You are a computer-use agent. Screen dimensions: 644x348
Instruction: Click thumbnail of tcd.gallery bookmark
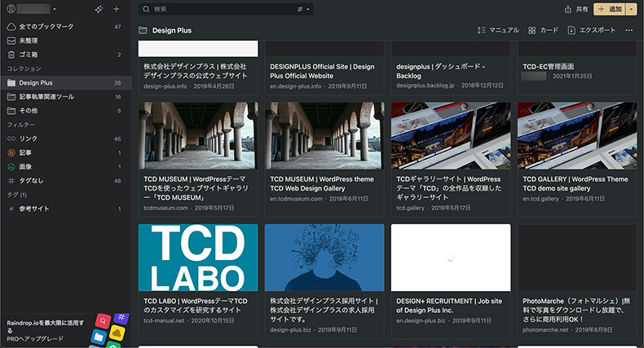point(451,136)
